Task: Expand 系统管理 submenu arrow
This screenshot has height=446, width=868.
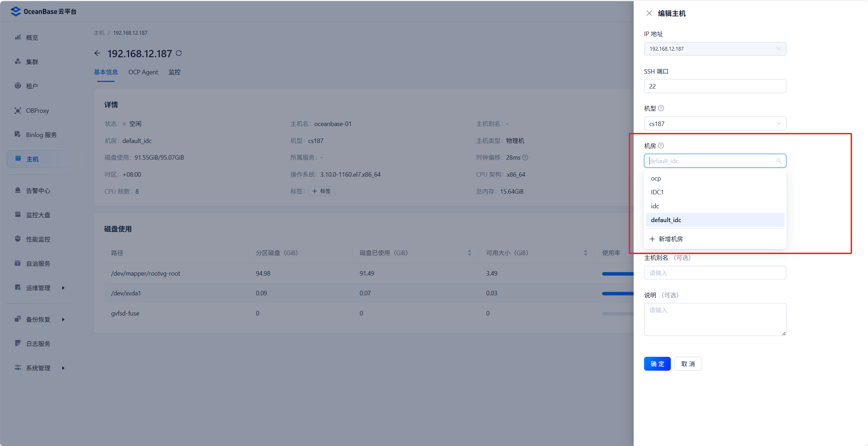Action: 63,368
